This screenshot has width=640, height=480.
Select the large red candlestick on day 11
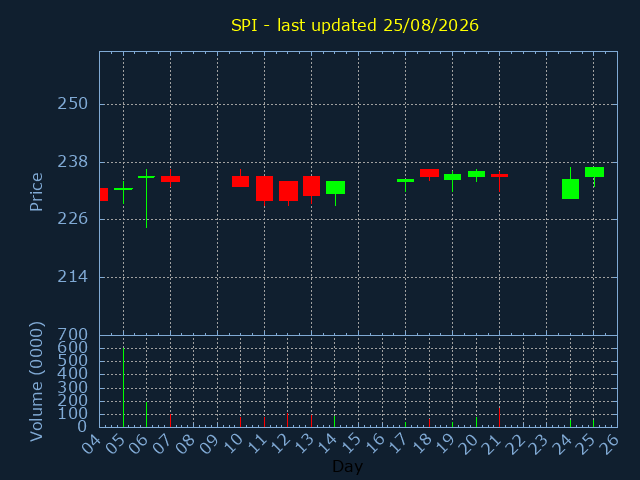click(x=264, y=189)
